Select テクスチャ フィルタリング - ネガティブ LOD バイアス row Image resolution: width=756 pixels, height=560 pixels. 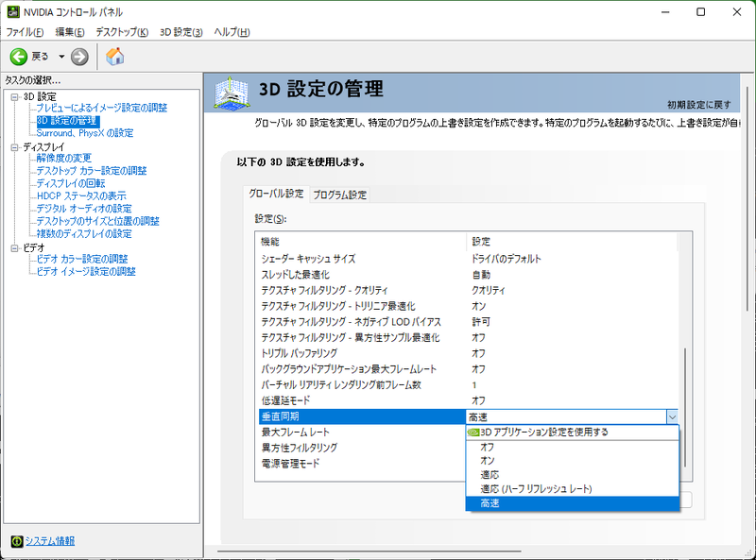tap(468, 322)
